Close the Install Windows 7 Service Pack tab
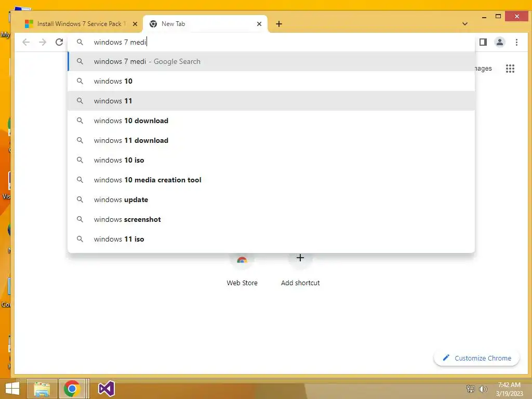Viewport: 532px width, 399px height. (x=135, y=24)
